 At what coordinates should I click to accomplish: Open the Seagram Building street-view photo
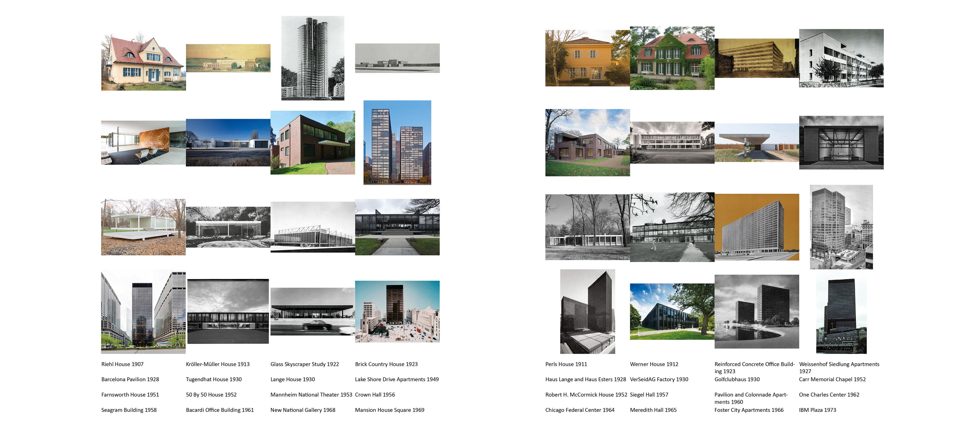point(143,312)
